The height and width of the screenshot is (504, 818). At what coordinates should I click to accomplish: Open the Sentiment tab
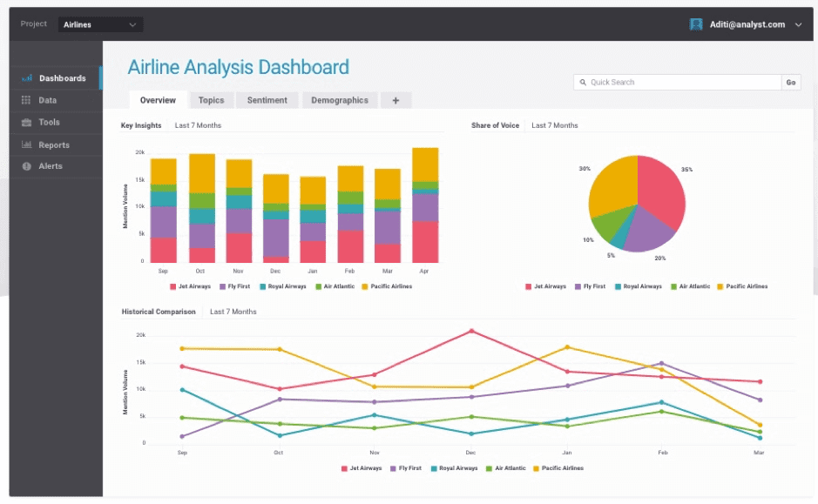(267, 99)
